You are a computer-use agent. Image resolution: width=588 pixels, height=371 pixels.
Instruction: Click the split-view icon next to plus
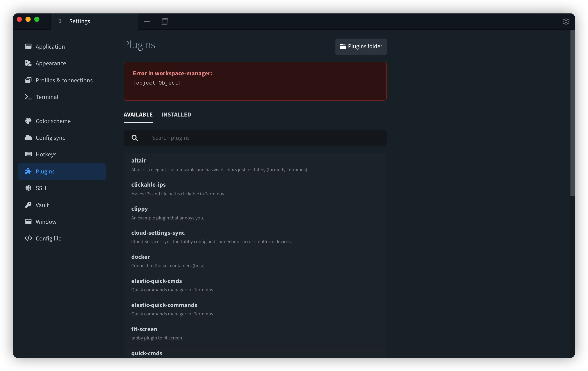pos(164,21)
